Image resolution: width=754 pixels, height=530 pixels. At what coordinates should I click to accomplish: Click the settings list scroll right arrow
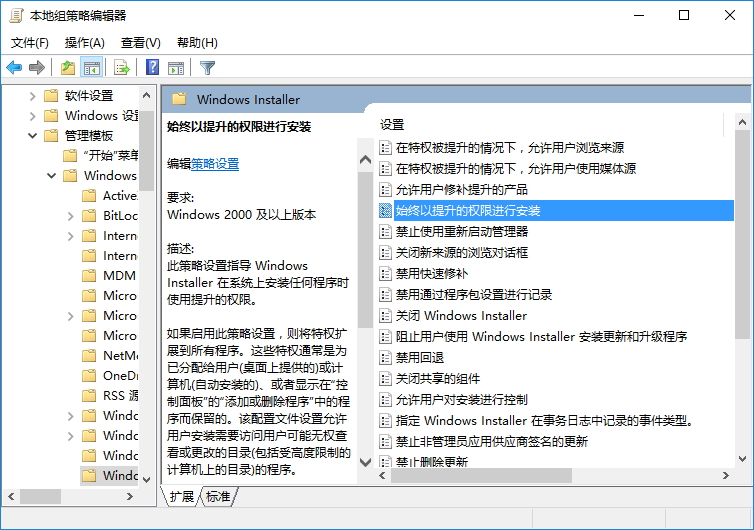[x=726, y=476]
